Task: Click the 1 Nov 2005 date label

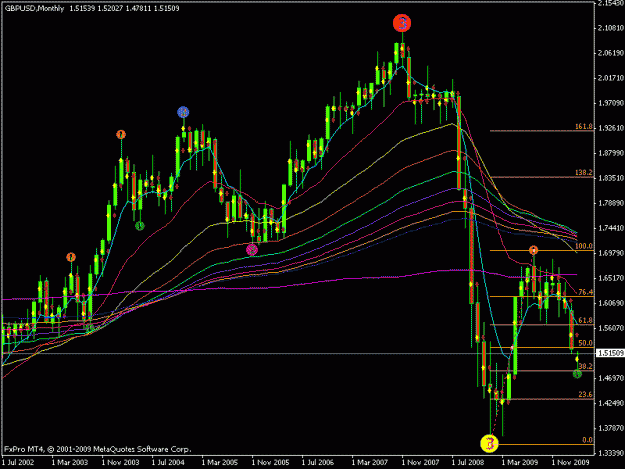Action: [x=271, y=462]
